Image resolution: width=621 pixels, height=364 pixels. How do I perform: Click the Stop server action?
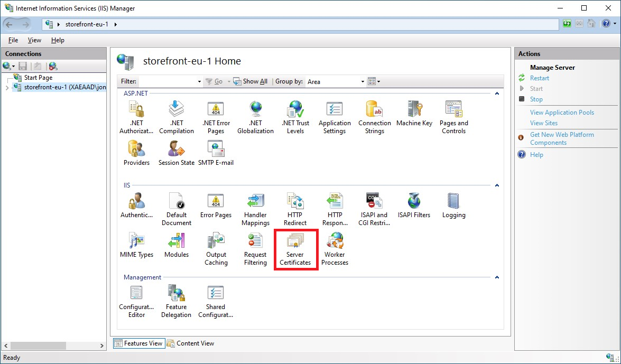(x=536, y=99)
